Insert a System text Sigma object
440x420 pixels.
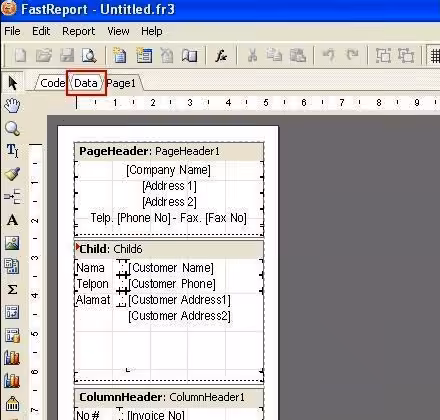click(12, 289)
